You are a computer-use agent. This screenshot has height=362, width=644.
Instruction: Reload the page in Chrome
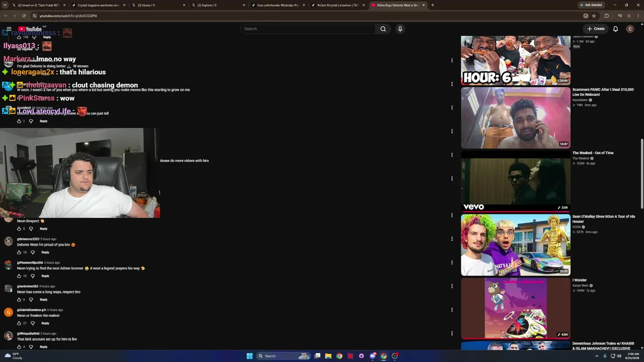click(24, 16)
